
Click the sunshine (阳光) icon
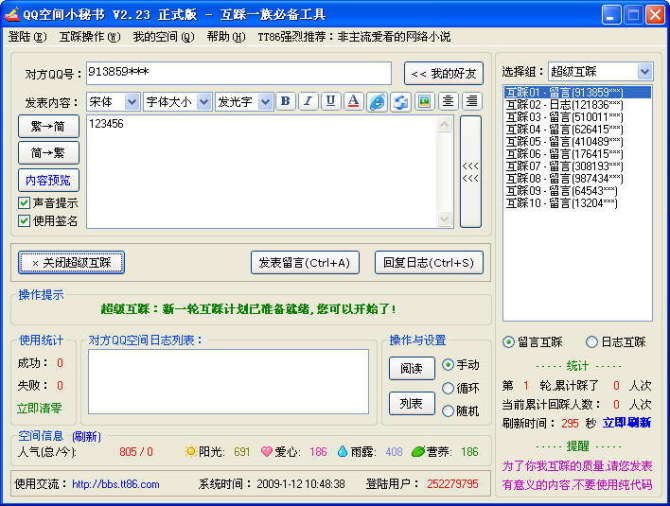pos(190,451)
